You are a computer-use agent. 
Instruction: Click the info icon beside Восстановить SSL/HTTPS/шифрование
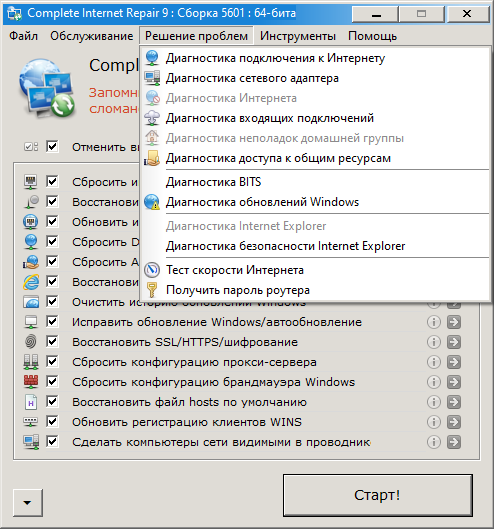pos(434,342)
